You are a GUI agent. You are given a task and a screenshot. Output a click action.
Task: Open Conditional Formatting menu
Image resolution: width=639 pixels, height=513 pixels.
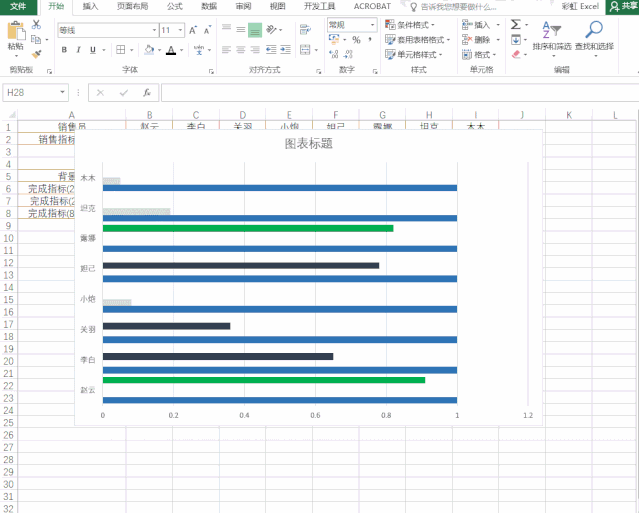click(x=410, y=25)
